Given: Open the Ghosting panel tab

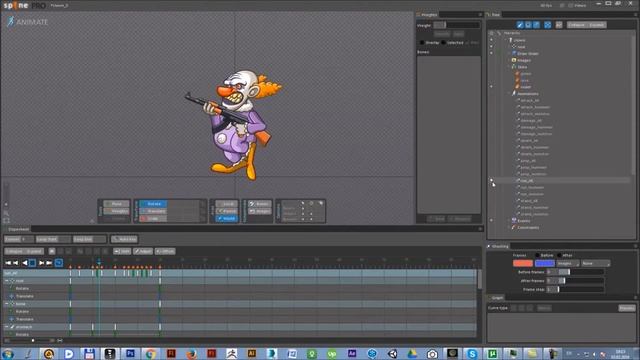Looking at the screenshot, I should [x=498, y=247].
